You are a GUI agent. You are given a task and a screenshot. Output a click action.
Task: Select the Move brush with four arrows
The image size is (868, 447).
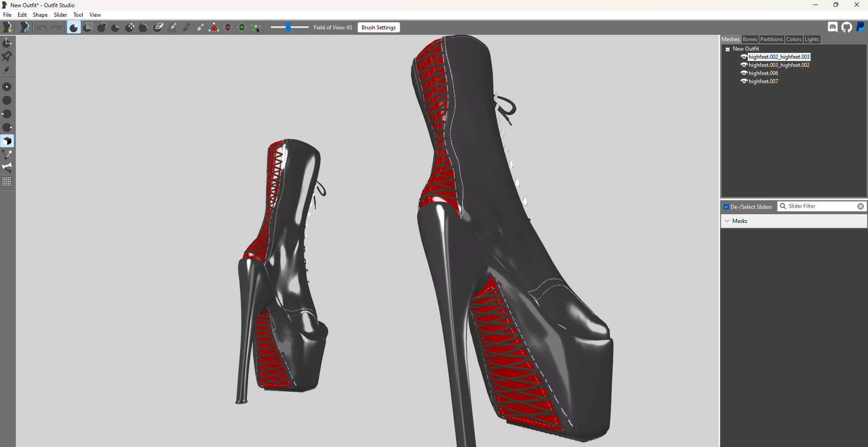pos(130,28)
